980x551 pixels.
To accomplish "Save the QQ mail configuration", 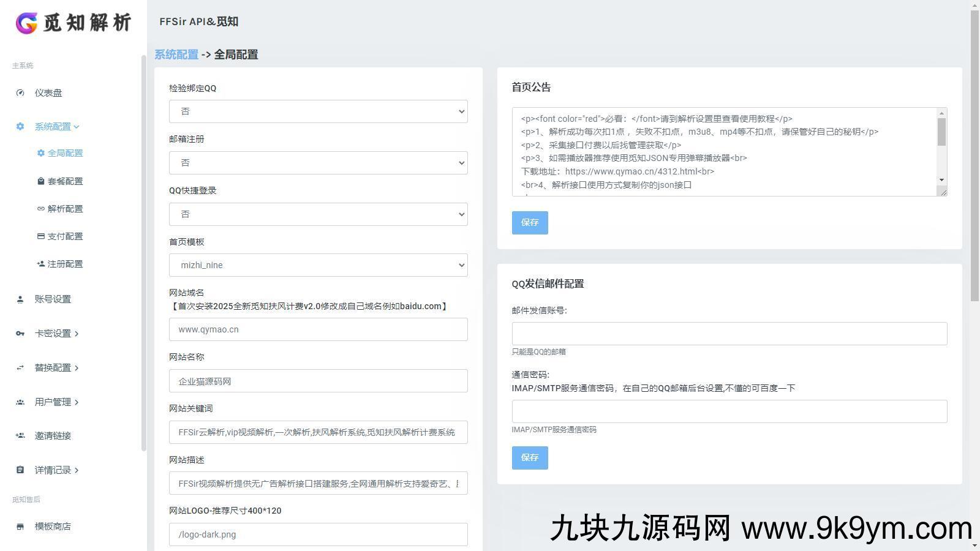I will coord(530,457).
